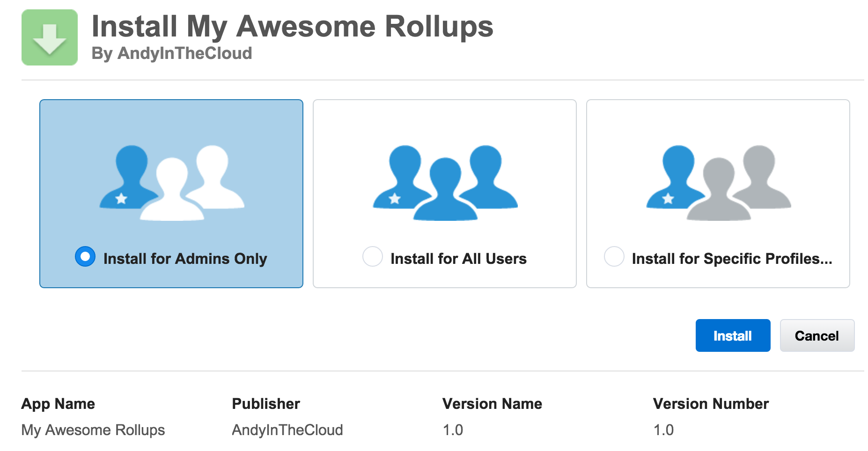Click the Version Number 1.0 value
Viewport: 868px width, 451px height.
pyautogui.click(x=662, y=429)
